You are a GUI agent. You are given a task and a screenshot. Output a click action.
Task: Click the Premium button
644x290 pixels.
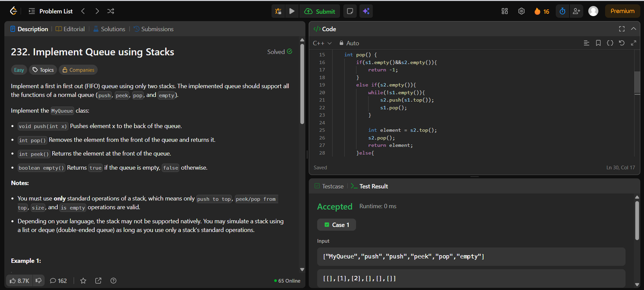(623, 11)
